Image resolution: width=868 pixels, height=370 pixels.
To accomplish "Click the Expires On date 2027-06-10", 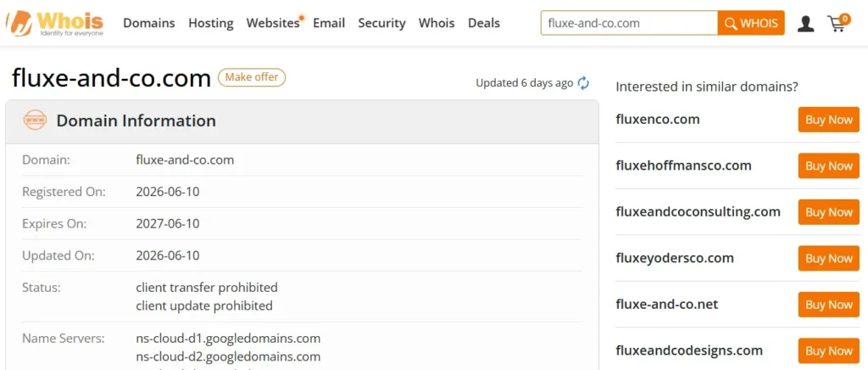I will [168, 224].
